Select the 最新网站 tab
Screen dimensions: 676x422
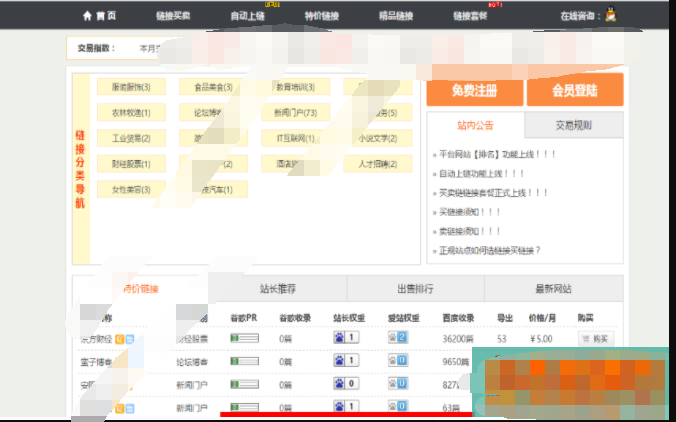(x=553, y=288)
